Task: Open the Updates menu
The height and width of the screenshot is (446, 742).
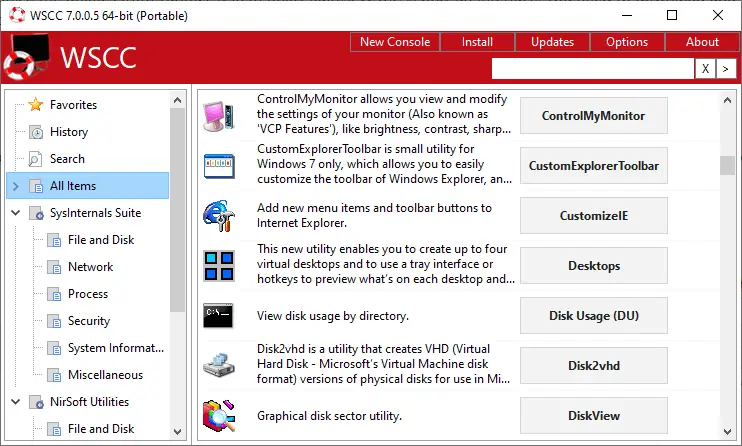Action: click(x=552, y=42)
